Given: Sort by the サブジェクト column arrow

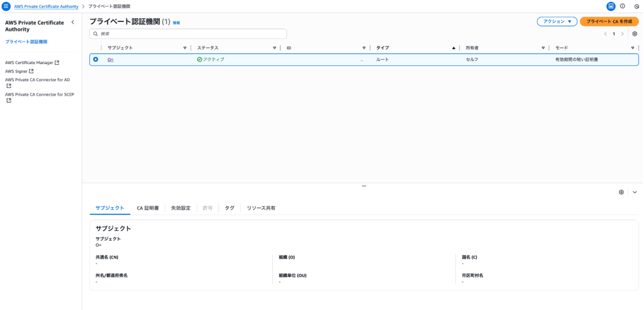Looking at the screenshot, I should tap(185, 48).
